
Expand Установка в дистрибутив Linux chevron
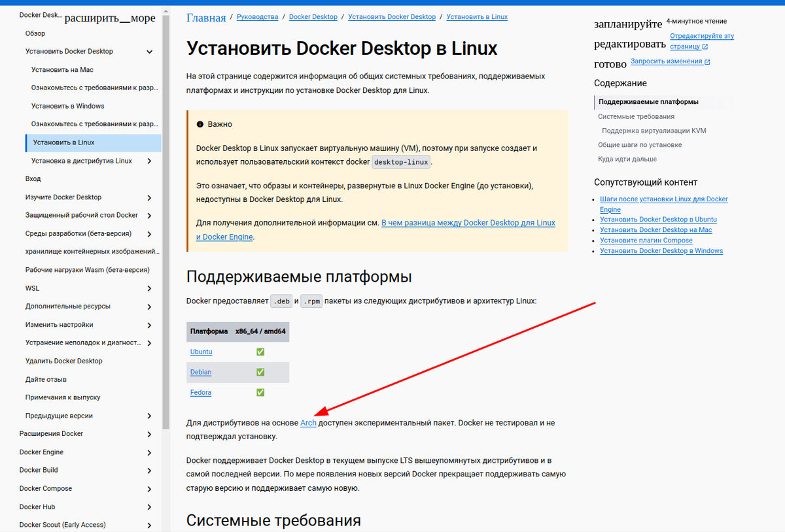click(x=150, y=161)
